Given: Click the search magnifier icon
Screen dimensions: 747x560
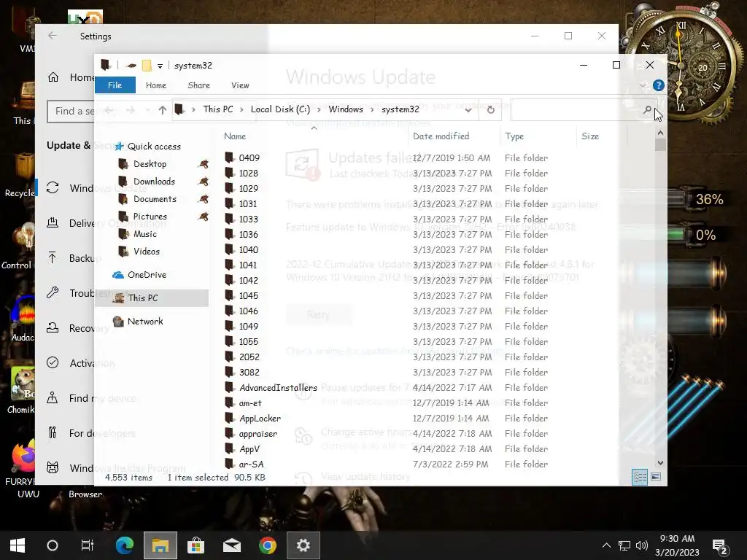Looking at the screenshot, I should click(x=647, y=110).
